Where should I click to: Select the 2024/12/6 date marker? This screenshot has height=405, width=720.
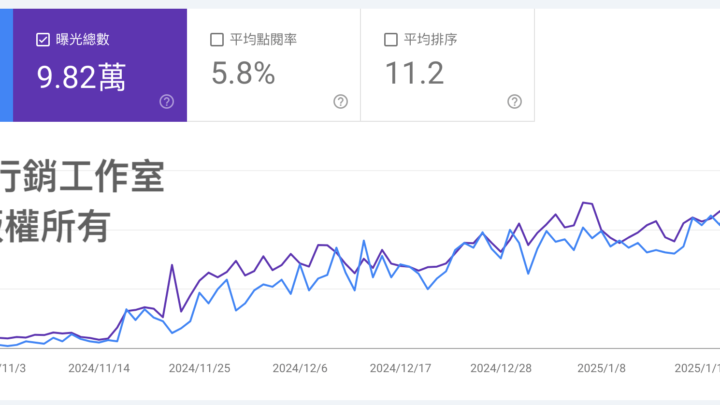(x=300, y=367)
